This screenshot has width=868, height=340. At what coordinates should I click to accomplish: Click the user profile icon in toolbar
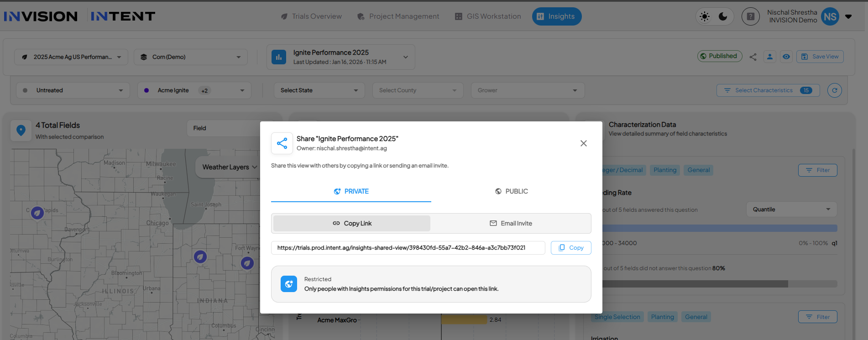(770, 57)
